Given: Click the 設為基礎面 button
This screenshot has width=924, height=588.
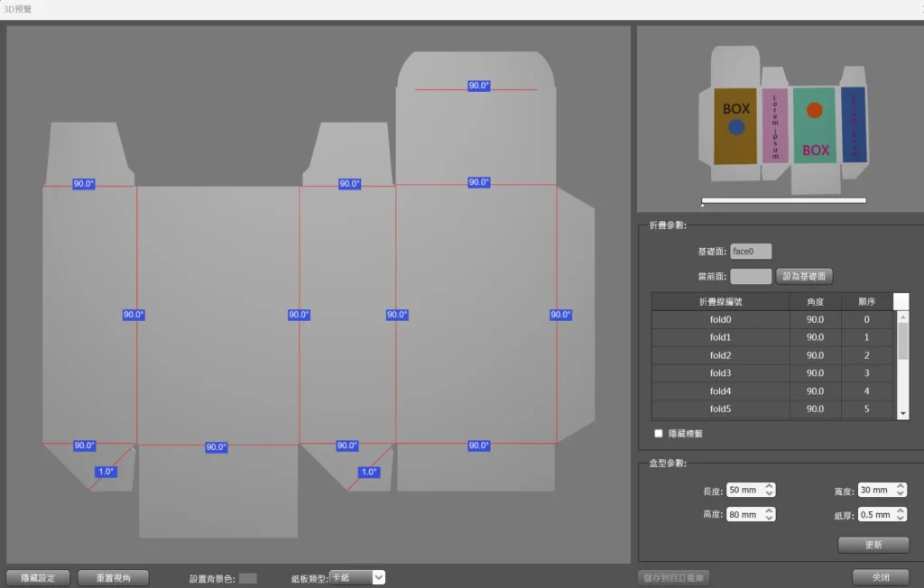Looking at the screenshot, I should 804,276.
